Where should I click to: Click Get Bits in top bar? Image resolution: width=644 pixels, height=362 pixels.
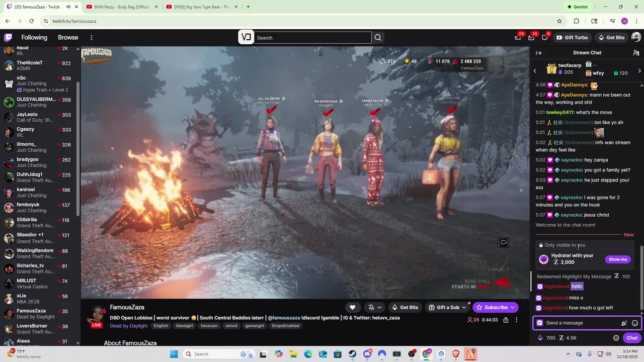(611, 38)
